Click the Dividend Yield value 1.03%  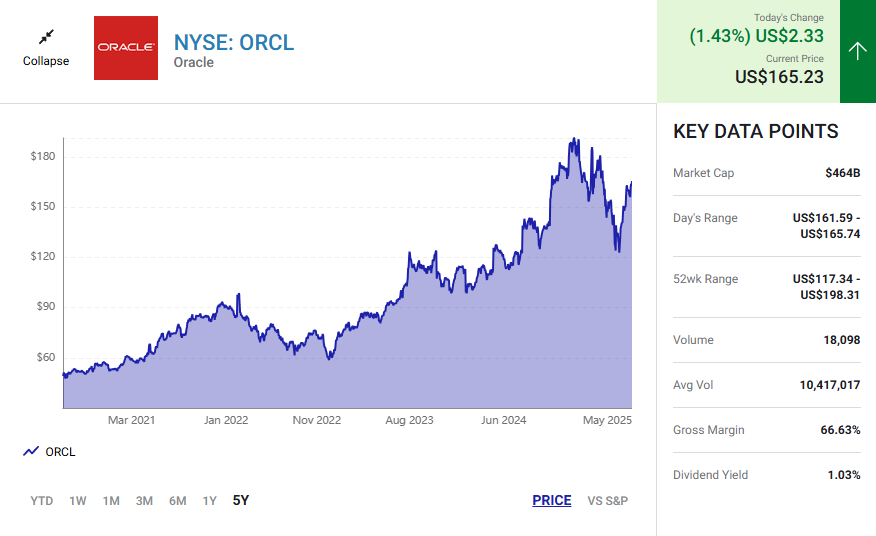pyautogui.click(x=844, y=475)
